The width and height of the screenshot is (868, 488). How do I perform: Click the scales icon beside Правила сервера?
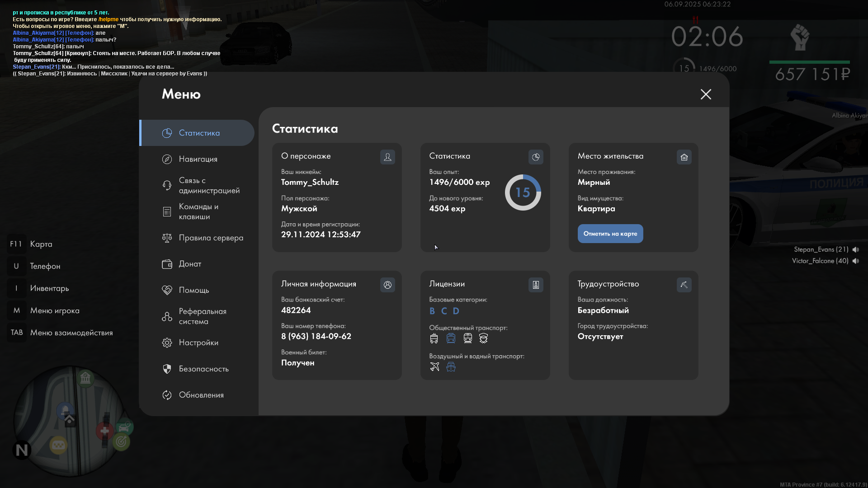(167, 238)
